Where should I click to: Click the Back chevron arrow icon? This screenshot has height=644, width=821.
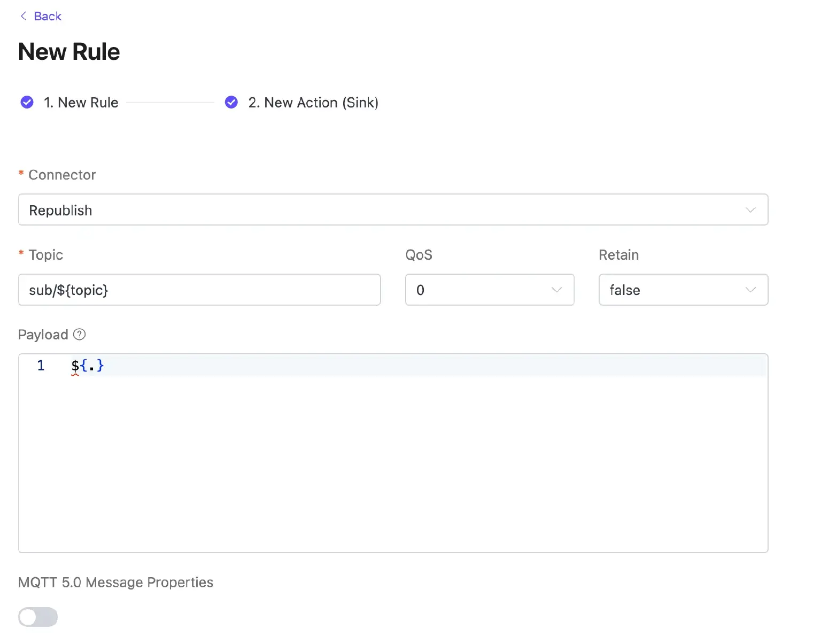pyautogui.click(x=23, y=16)
